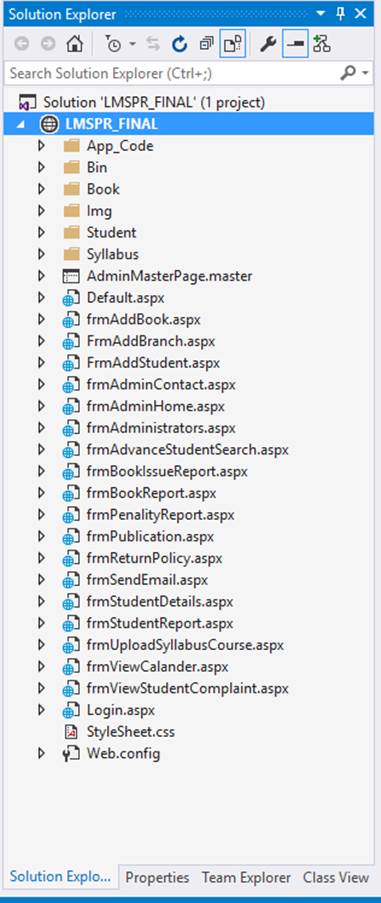Click the Book folder icon
Viewport: 381px width, 903px height.
click(x=71, y=189)
